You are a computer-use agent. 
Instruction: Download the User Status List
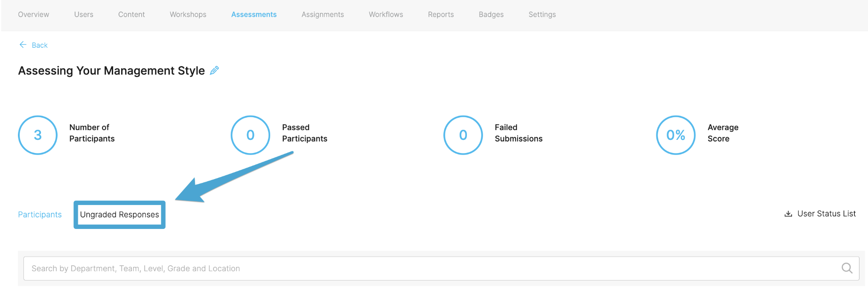pyautogui.click(x=827, y=214)
